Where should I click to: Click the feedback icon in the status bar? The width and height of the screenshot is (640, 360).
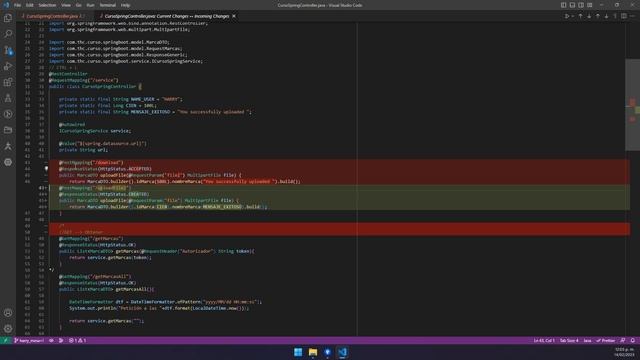pos(623,340)
